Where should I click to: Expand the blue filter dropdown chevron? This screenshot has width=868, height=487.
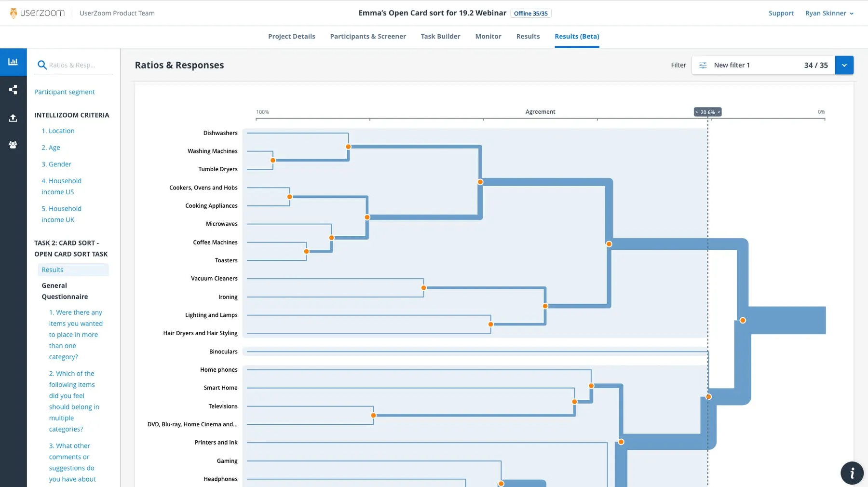coord(844,65)
